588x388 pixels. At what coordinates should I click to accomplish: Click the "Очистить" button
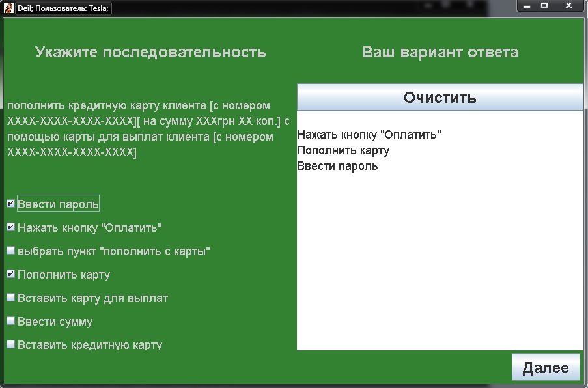440,98
